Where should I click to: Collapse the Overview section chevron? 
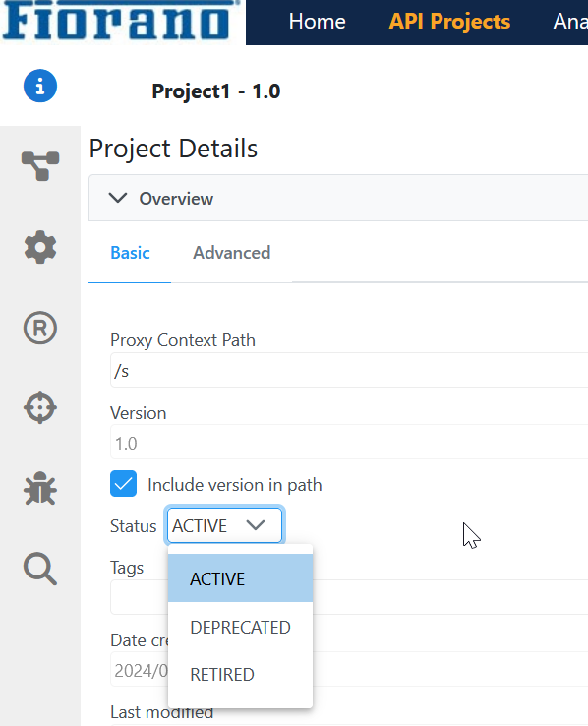coord(118,198)
